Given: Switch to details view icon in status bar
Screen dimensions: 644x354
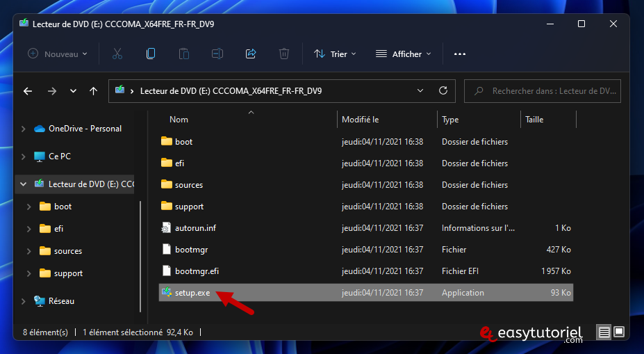Looking at the screenshot, I should [604, 332].
